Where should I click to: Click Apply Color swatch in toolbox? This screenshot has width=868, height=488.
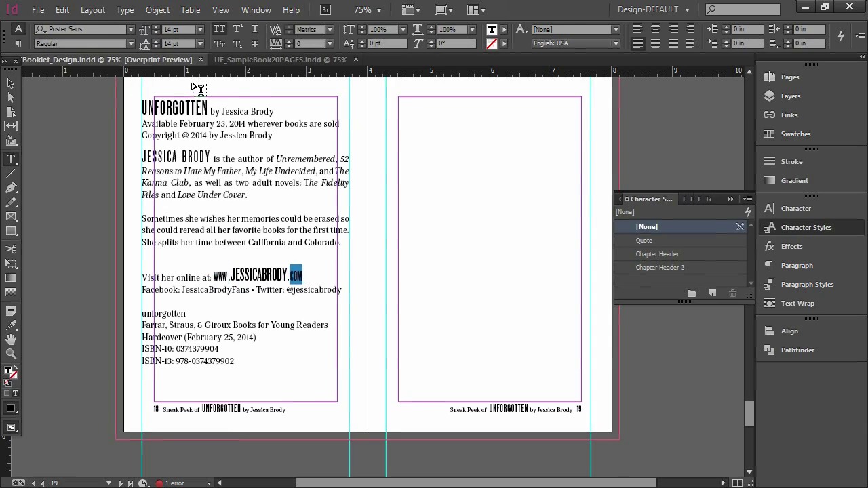pyautogui.click(x=11, y=409)
